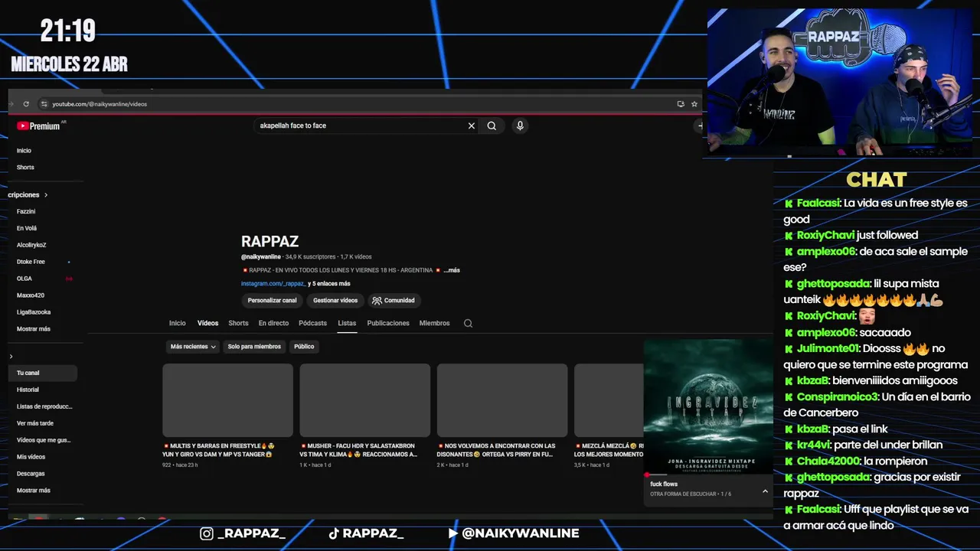Image resolution: width=980 pixels, height=551 pixels.
Task: Show the 'y 5 enlaces más' links
Action: tap(329, 284)
